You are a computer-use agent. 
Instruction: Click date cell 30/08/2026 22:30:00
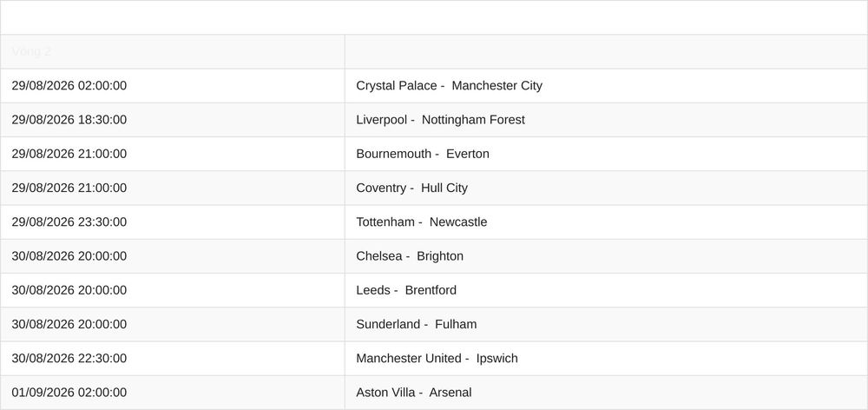[69, 359]
